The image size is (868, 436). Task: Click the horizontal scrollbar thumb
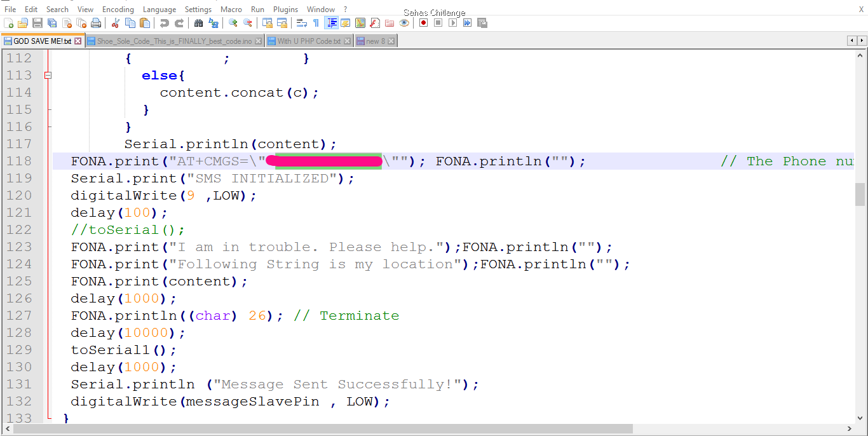point(323,429)
